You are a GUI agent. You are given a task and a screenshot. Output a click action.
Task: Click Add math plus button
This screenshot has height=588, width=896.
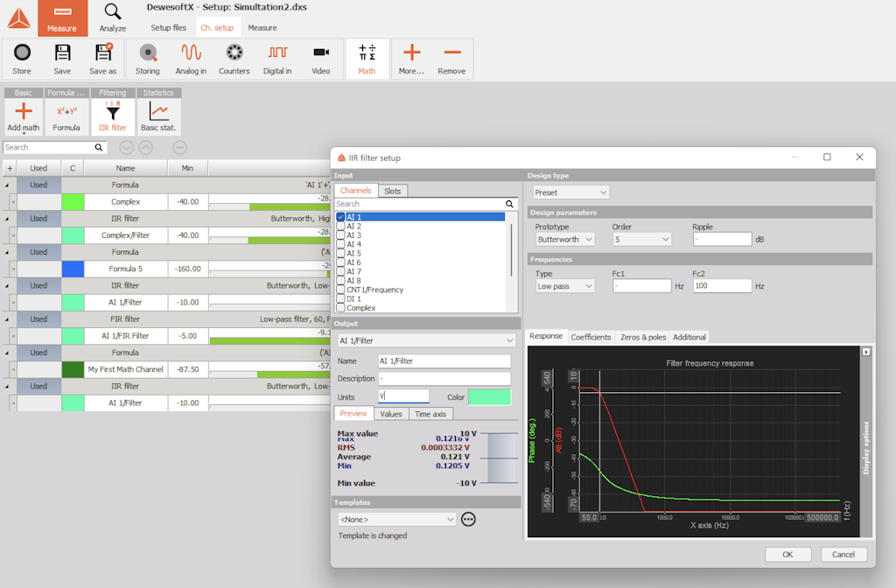tap(24, 116)
